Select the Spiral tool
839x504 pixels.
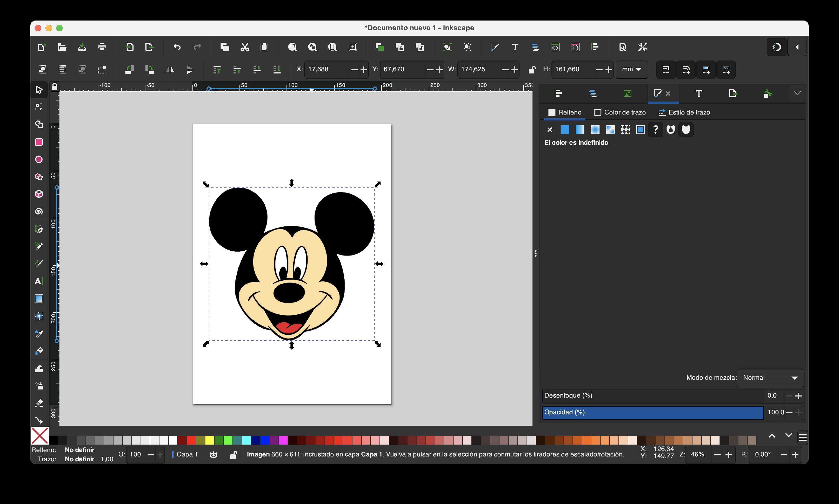pos(39,211)
